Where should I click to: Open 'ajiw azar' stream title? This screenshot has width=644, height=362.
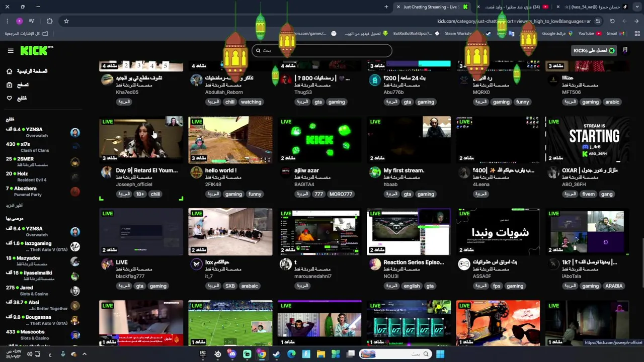click(306, 170)
